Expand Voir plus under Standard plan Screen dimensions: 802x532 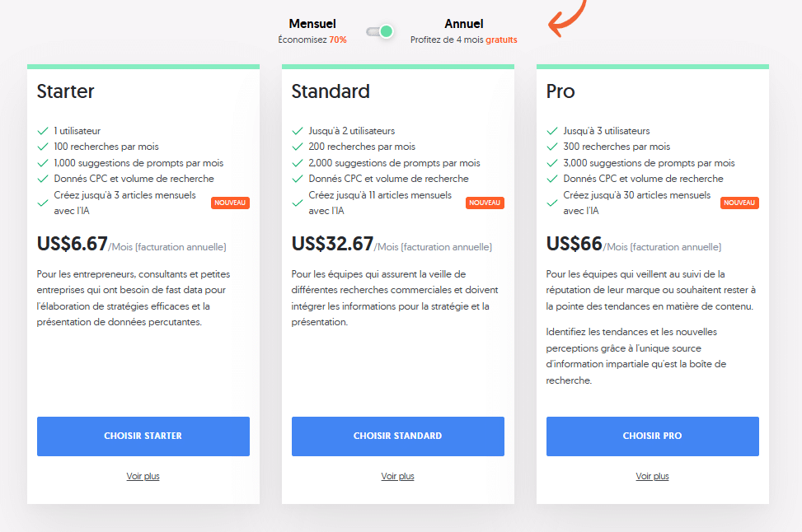(397, 476)
